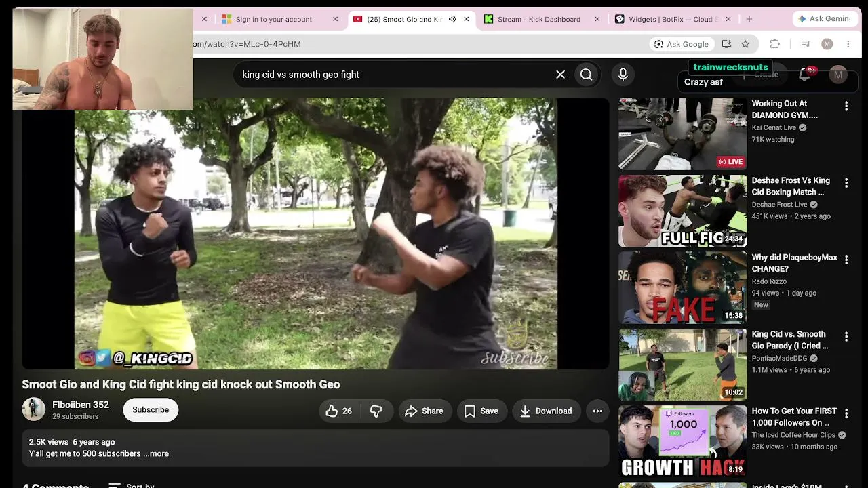Open YouTube notifications bell
This screenshot has height=488, width=868.
point(804,75)
